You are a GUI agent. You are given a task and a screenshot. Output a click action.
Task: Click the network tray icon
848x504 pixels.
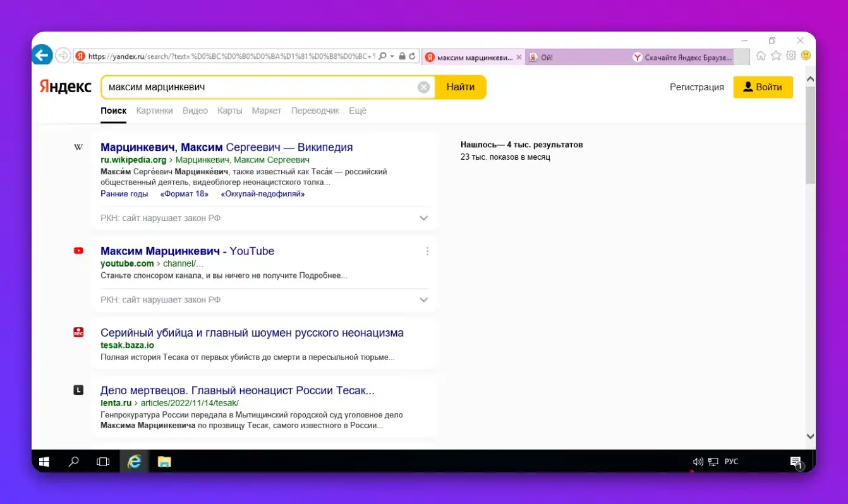point(713,462)
